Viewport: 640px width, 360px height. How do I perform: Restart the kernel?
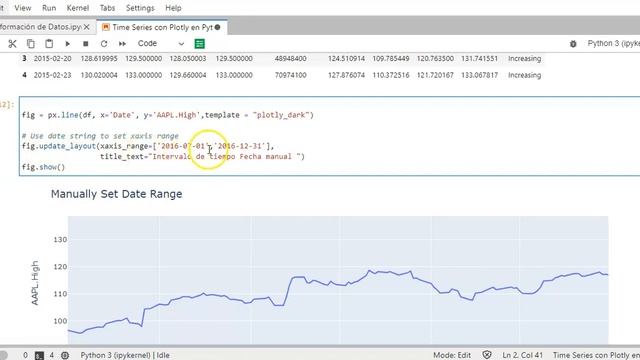coord(104,44)
